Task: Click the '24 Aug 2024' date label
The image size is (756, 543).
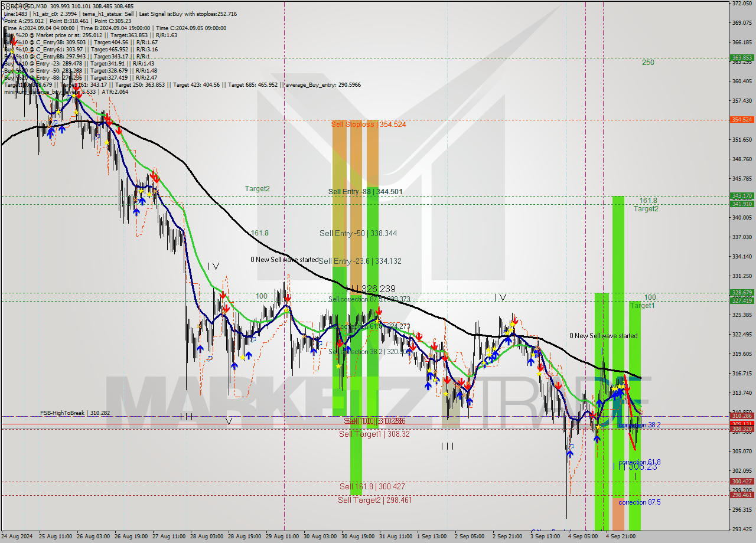Action: coord(17,537)
